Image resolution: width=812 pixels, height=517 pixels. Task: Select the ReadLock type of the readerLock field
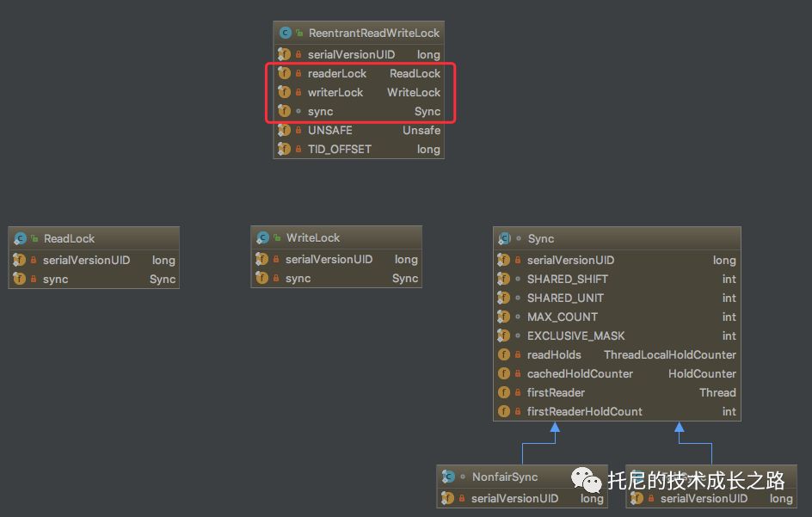coord(415,74)
